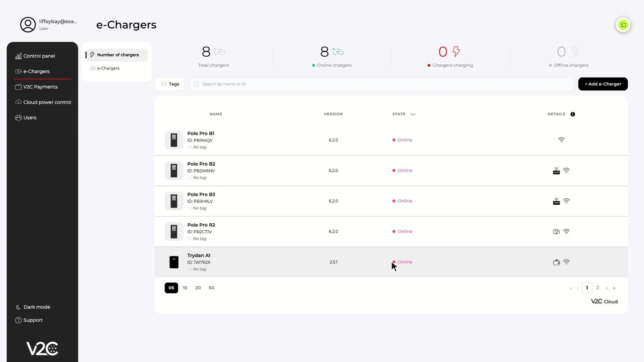This screenshot has height=362, width=644.
Task: Click Add e-Charger button
Action: [x=603, y=84]
